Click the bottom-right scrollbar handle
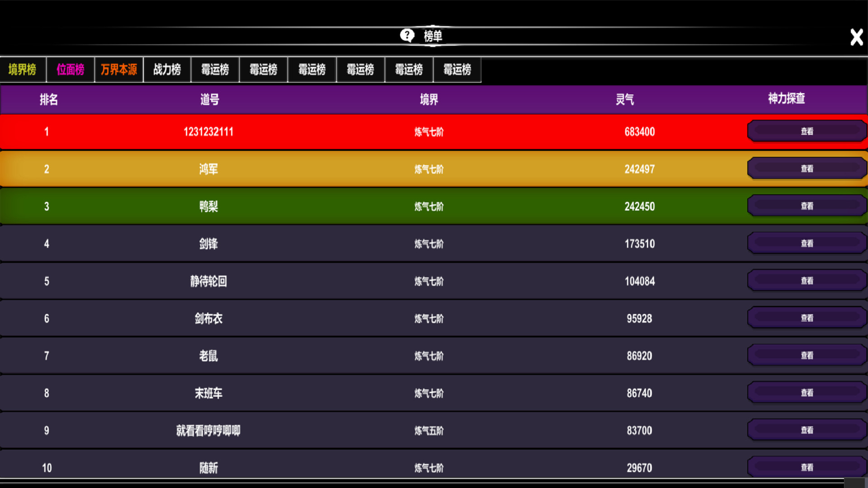Screen dimensions: 868x488 pyautogui.click(x=854, y=483)
